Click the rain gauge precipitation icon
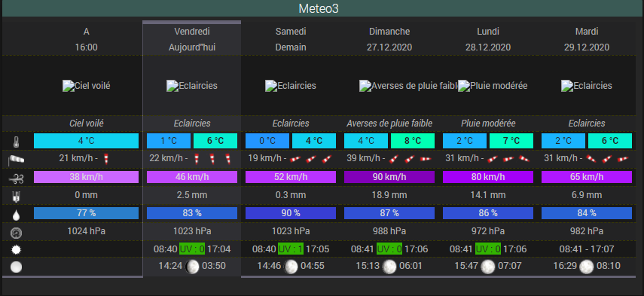The width and height of the screenshot is (644, 296). (16, 196)
